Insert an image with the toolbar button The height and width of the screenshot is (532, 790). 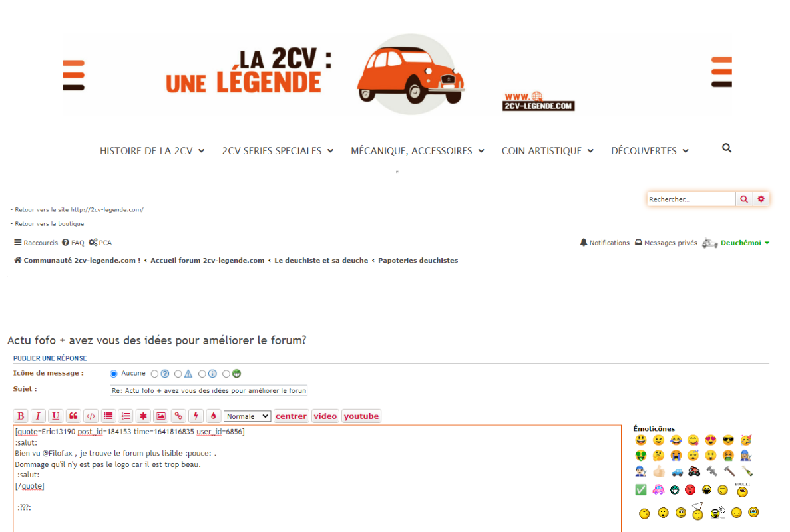point(160,416)
